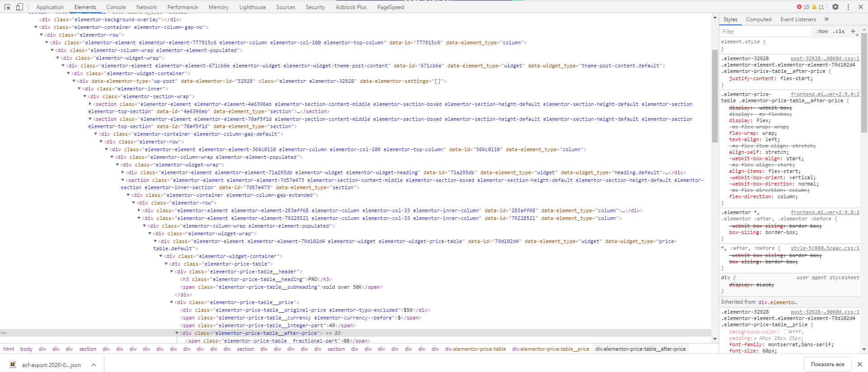
Task: Click the justify-content: flex-start declaration
Action: (771, 78)
